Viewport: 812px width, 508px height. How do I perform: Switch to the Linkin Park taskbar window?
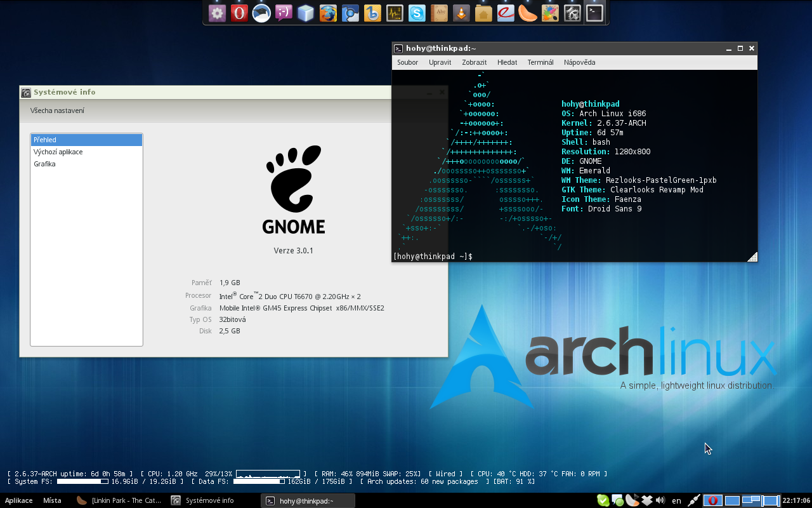[119, 500]
